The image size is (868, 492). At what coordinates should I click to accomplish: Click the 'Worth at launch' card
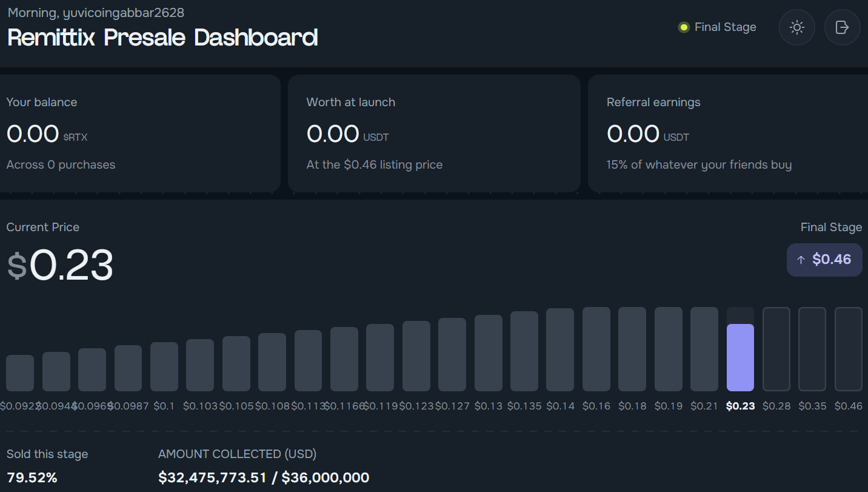point(434,133)
